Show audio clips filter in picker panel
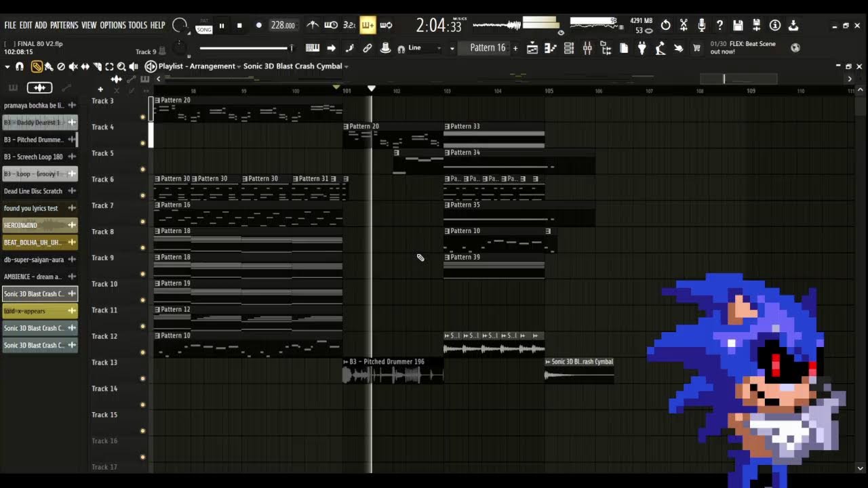 coord(39,87)
